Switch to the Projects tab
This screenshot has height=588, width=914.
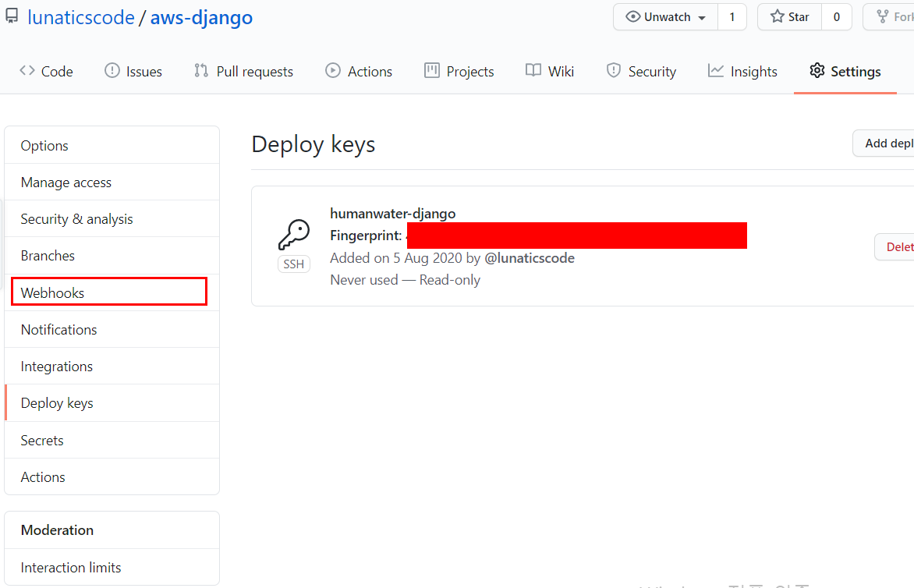click(x=459, y=71)
